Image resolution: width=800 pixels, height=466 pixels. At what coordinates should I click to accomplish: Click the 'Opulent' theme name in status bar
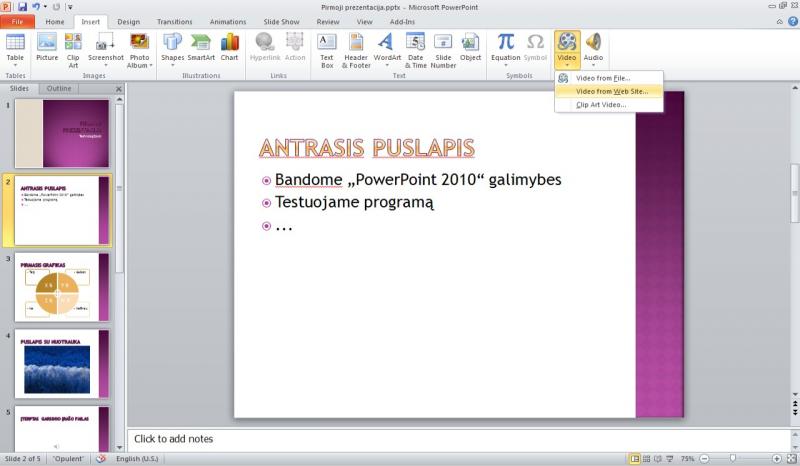tap(68, 459)
